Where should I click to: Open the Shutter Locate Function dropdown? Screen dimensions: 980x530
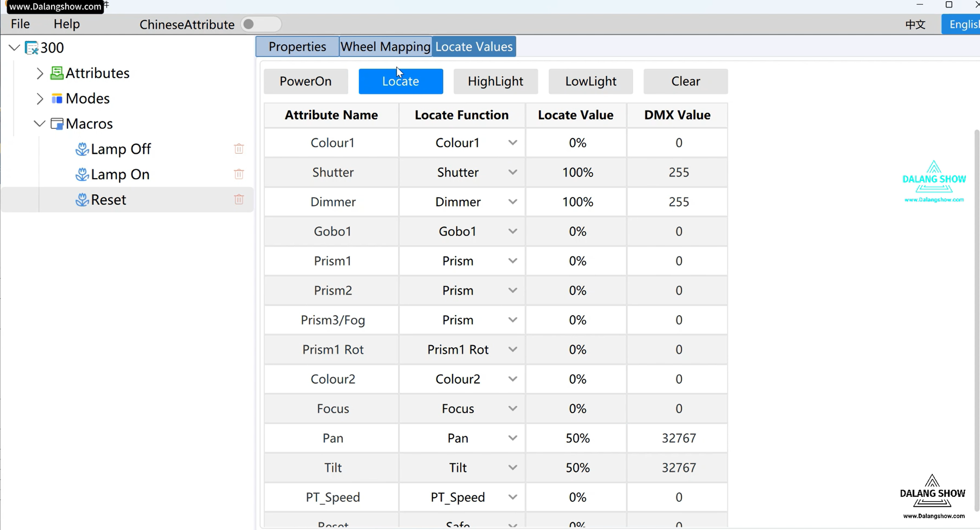(x=512, y=172)
